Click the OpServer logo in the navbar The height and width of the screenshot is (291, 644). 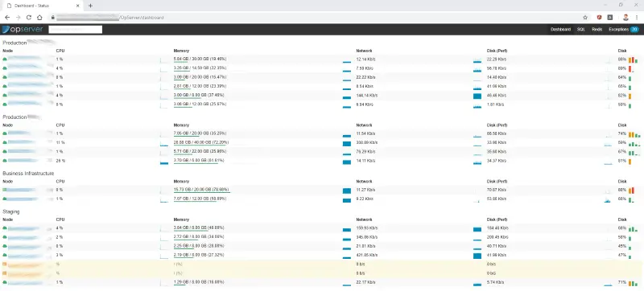point(23,30)
